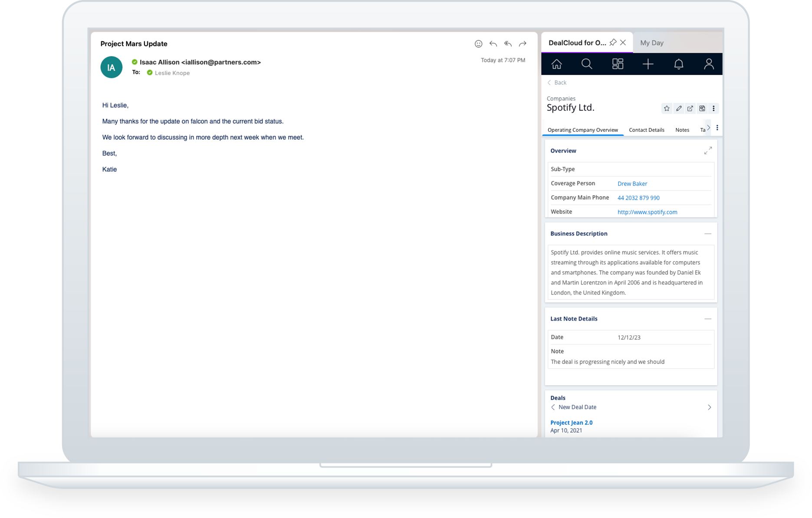812x518 pixels.
Task: Collapse the Last Note Details section
Action: click(709, 319)
